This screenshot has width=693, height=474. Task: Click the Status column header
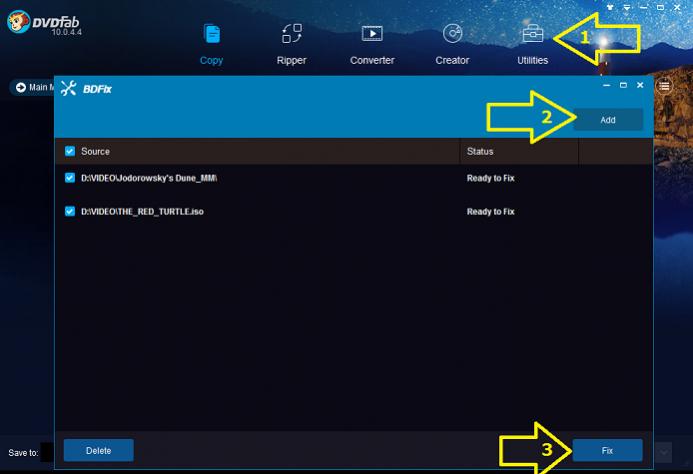click(x=480, y=151)
